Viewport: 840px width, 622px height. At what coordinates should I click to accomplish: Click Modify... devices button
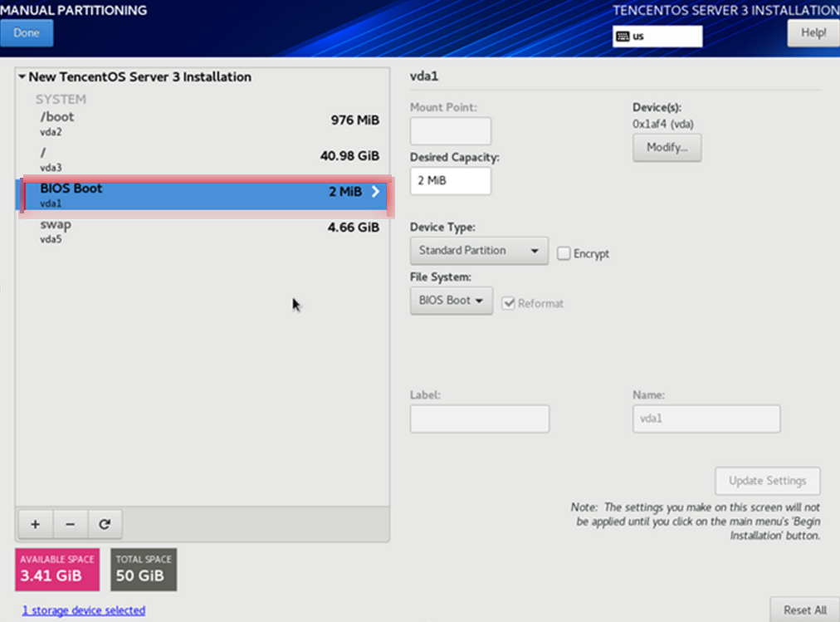[x=667, y=147]
